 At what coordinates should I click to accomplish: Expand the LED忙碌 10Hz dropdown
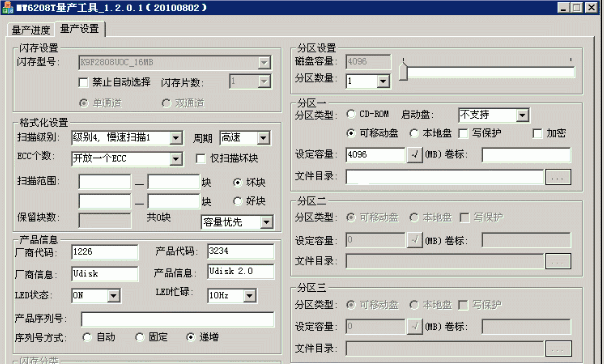[250, 296]
